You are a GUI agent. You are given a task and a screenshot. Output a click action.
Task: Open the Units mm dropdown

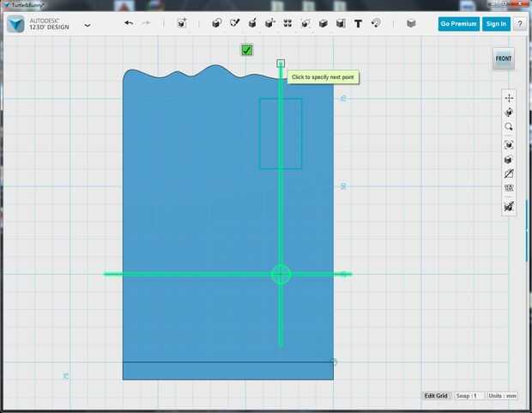(503, 396)
